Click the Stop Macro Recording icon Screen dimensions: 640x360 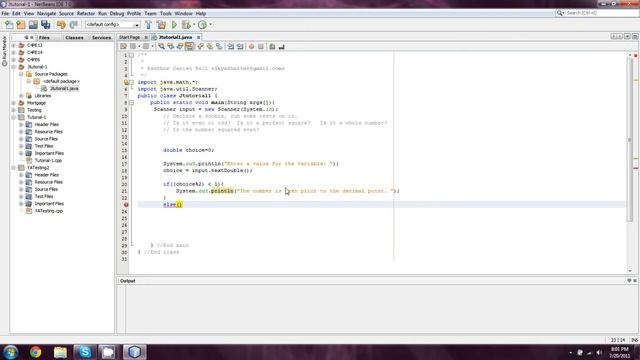click(261, 47)
